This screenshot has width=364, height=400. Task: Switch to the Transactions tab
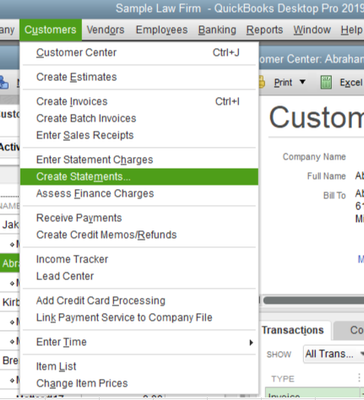[294, 330]
